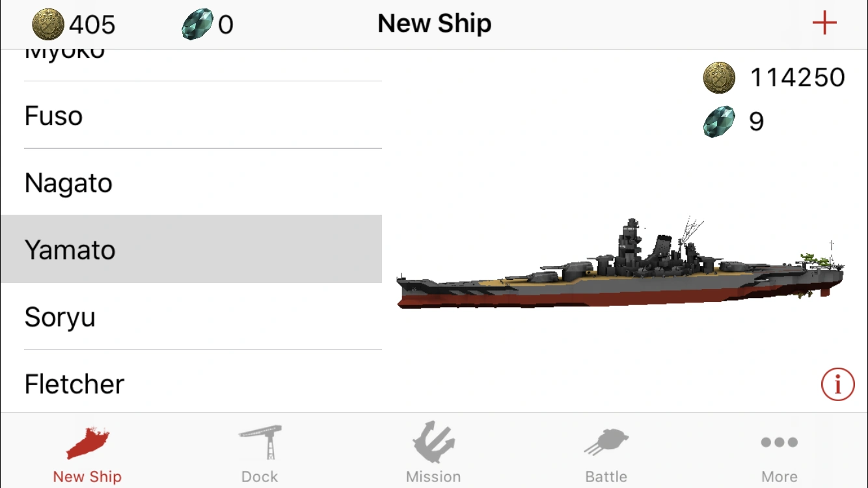Go to the Battle tab
The height and width of the screenshot is (488, 868).
point(606,476)
